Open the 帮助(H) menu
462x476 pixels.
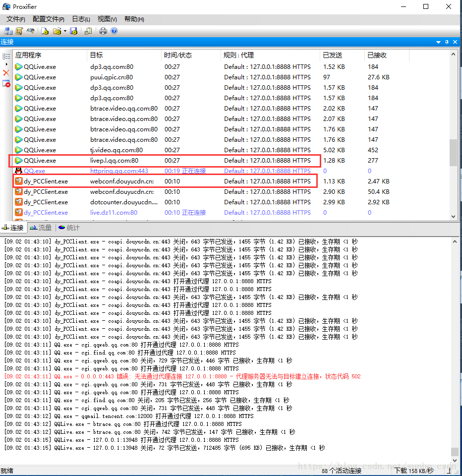point(134,19)
